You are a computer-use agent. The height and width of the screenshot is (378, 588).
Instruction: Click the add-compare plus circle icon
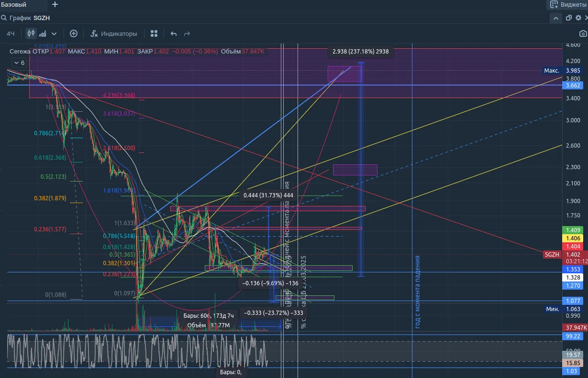[x=74, y=33]
